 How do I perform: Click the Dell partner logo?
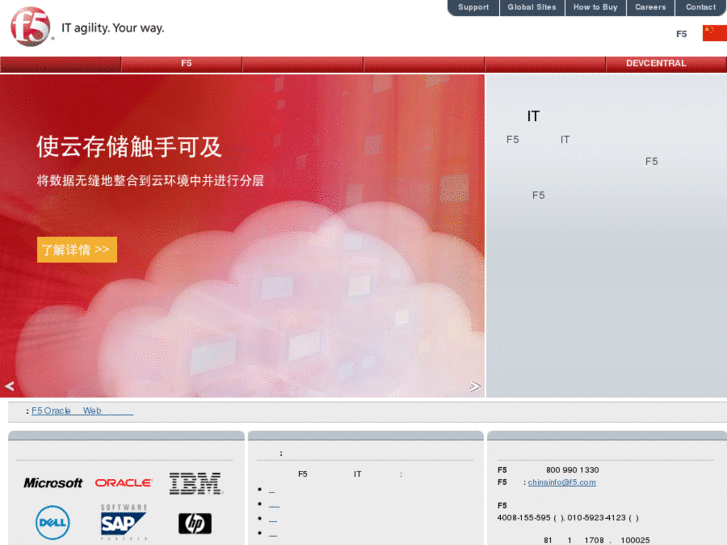coord(52,523)
